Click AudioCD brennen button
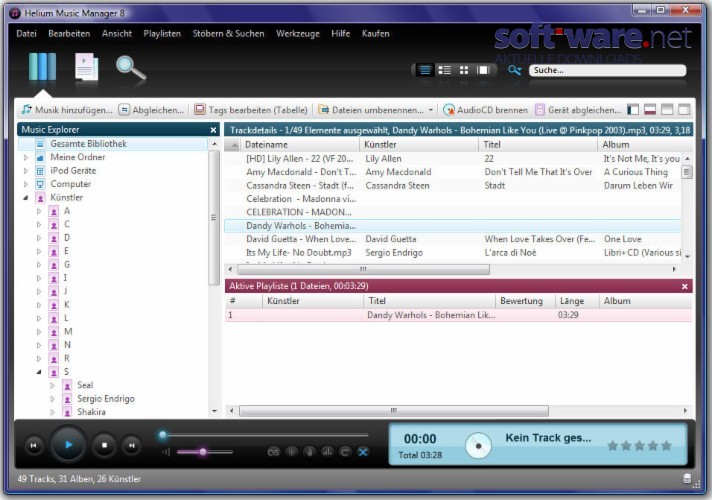Viewport: 712px width, 500px height. [x=485, y=110]
